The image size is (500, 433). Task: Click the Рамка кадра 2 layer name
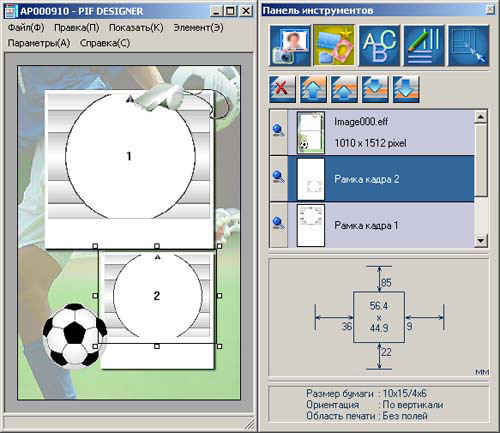367,179
